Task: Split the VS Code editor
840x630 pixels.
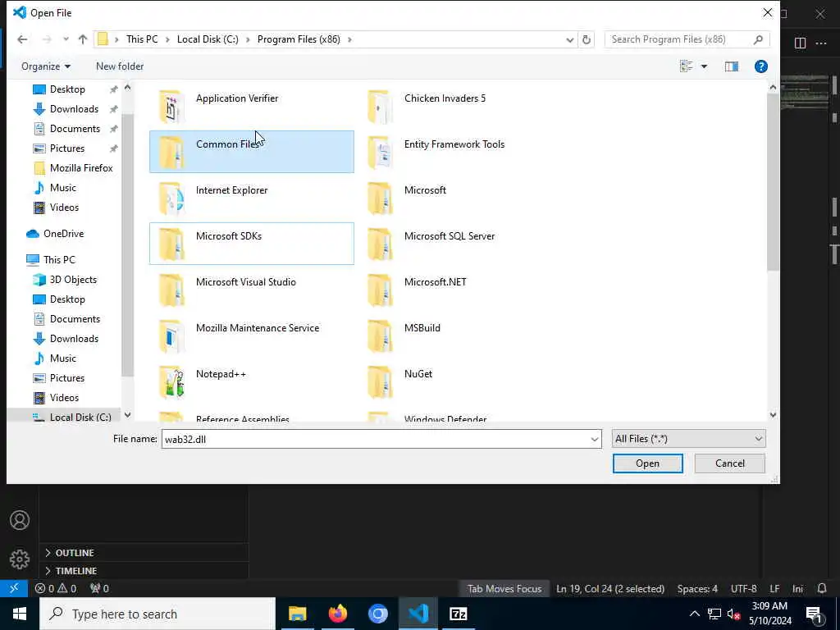Action: pyautogui.click(x=800, y=43)
